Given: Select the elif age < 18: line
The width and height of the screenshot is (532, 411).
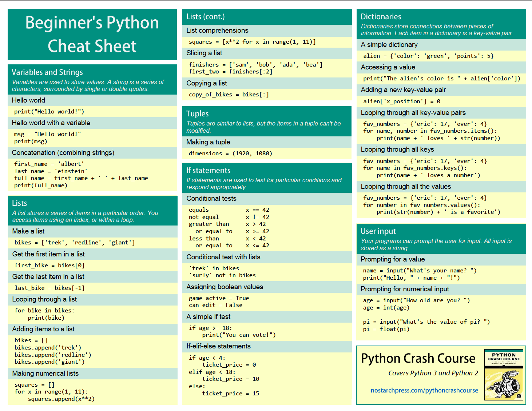Looking at the screenshot, I should [x=212, y=372].
